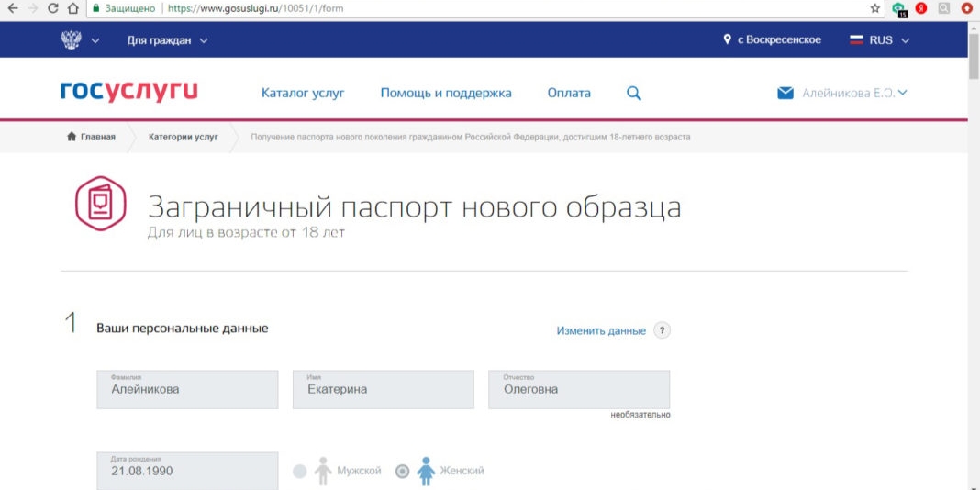980x490 pixels.
Task: Click the Home icon in the breadcrumb
Action: tap(72, 137)
